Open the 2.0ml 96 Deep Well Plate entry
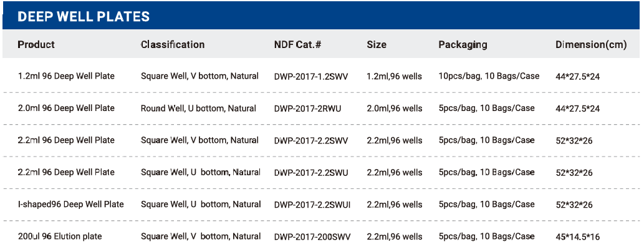644x252 pixels. pyautogui.click(x=66, y=108)
